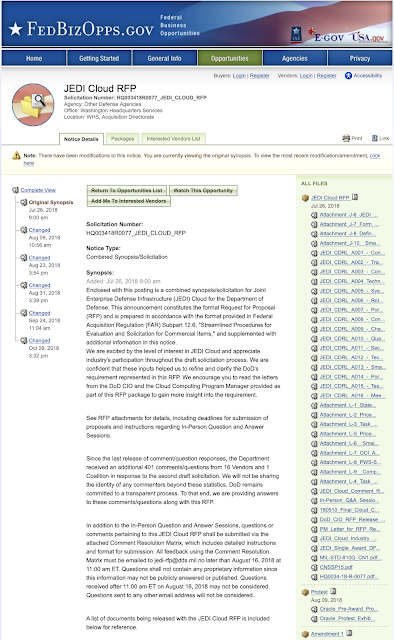Select the Notice Details tab
The height and width of the screenshot is (640, 394).
click(81, 139)
